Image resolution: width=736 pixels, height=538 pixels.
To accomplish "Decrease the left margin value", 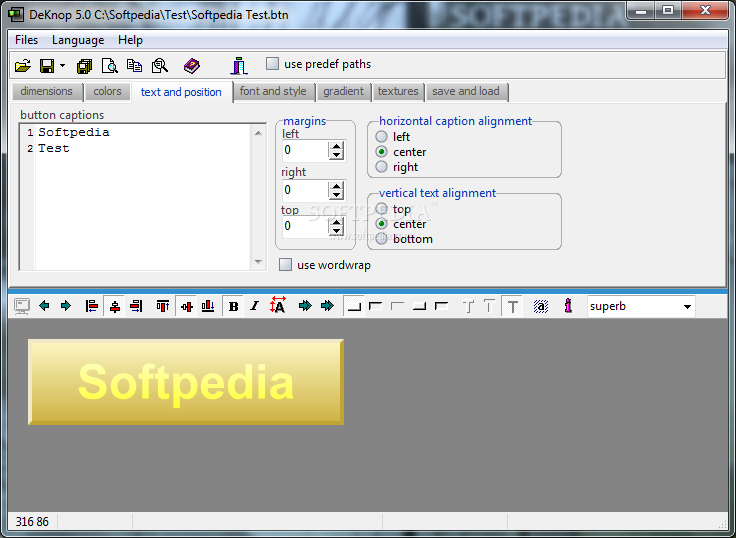I will [x=336, y=155].
